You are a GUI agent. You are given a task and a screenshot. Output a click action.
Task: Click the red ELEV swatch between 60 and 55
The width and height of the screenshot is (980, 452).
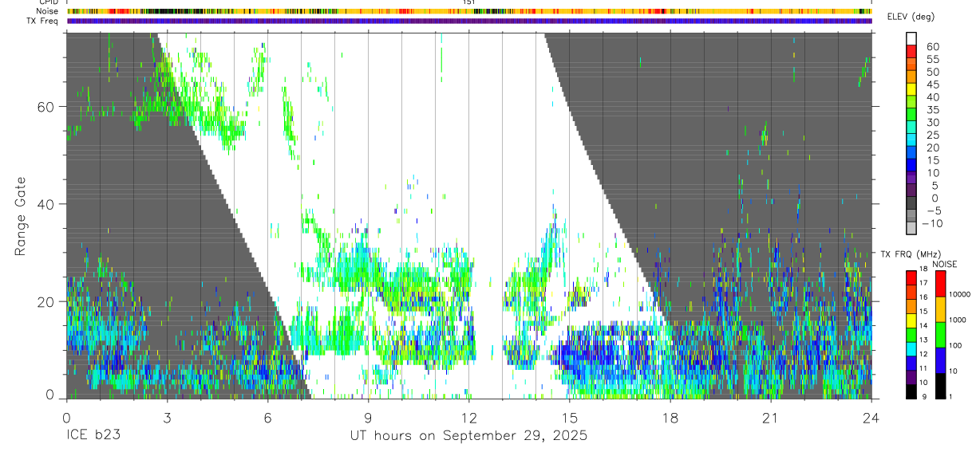click(x=912, y=52)
